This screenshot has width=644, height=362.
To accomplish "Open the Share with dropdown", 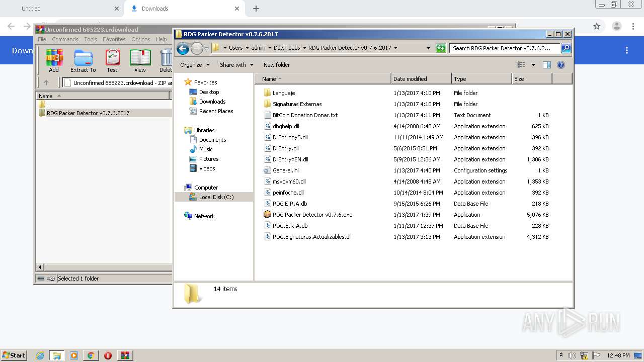I will pos(236,65).
